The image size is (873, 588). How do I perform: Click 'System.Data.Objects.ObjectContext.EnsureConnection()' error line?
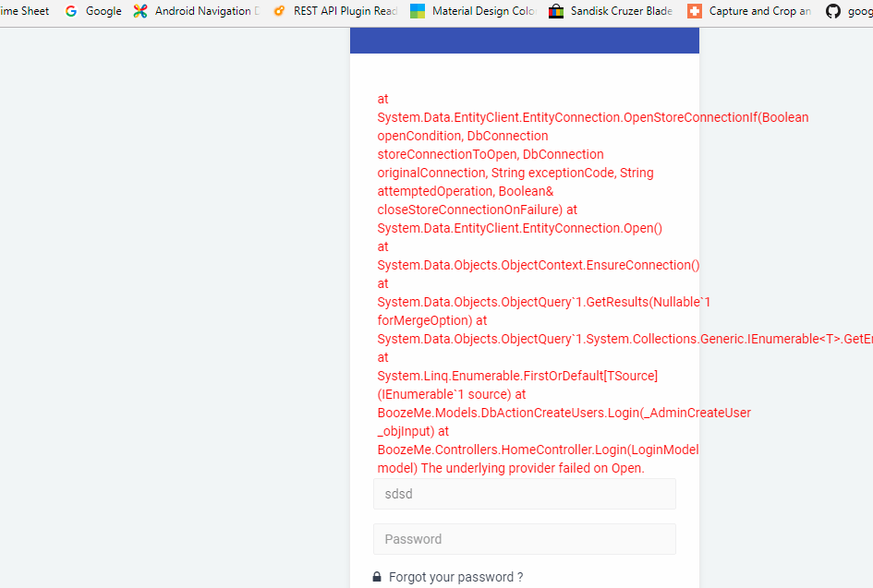(x=539, y=265)
